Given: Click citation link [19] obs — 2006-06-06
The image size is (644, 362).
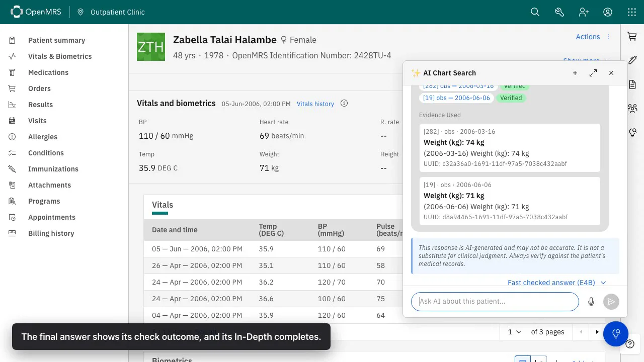Looking at the screenshot, I should click(x=456, y=98).
